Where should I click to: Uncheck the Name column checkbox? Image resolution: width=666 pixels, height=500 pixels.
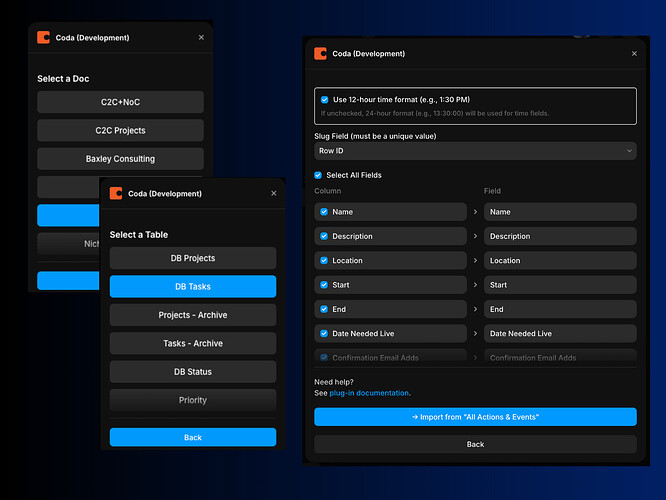tap(324, 212)
